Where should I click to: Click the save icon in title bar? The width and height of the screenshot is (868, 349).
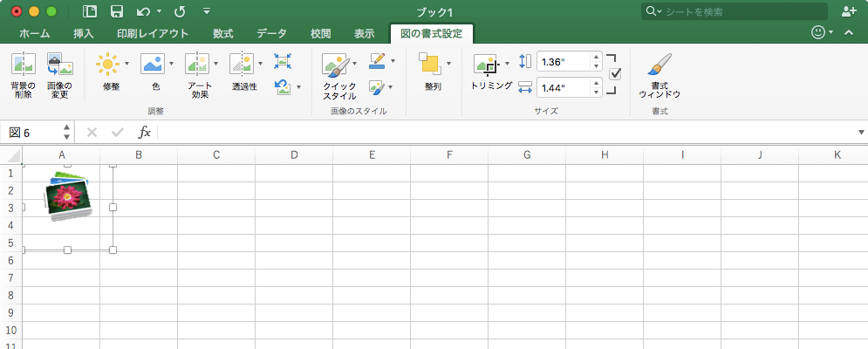pos(116,12)
